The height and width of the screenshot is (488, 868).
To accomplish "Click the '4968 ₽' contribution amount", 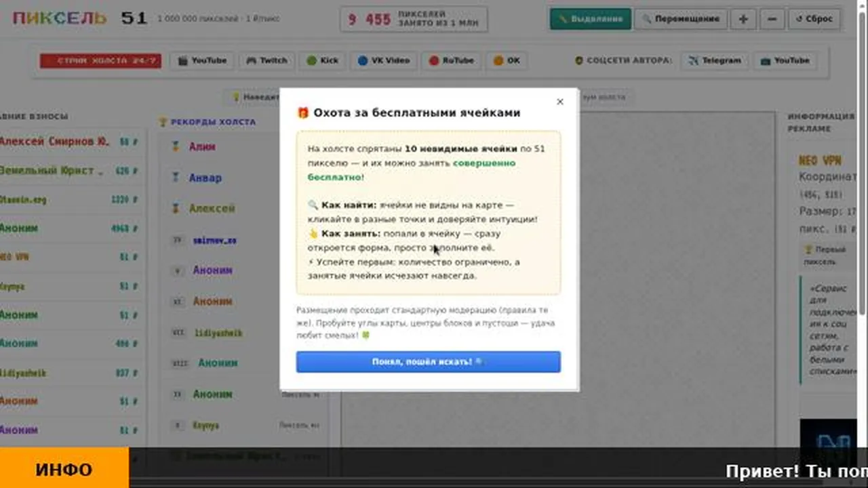I will click(x=125, y=228).
